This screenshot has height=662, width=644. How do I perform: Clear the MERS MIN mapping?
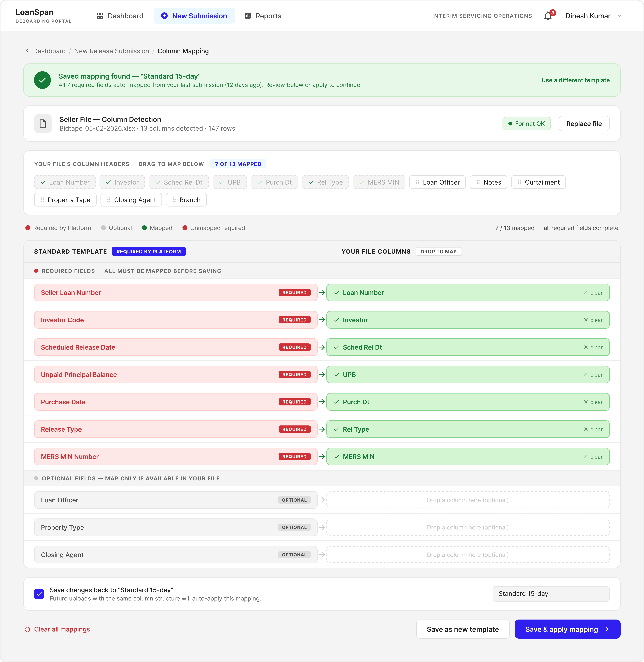click(x=593, y=457)
